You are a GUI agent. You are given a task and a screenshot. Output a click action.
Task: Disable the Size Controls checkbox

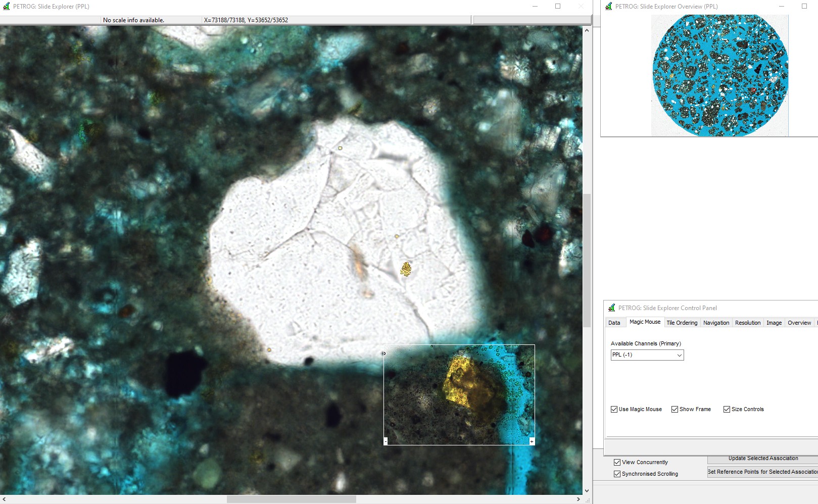727,410
